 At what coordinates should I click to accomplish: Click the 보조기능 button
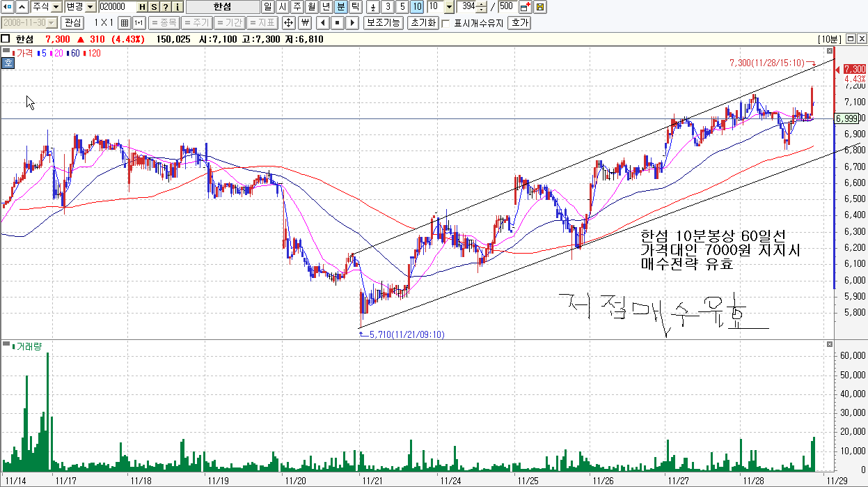[x=384, y=22]
